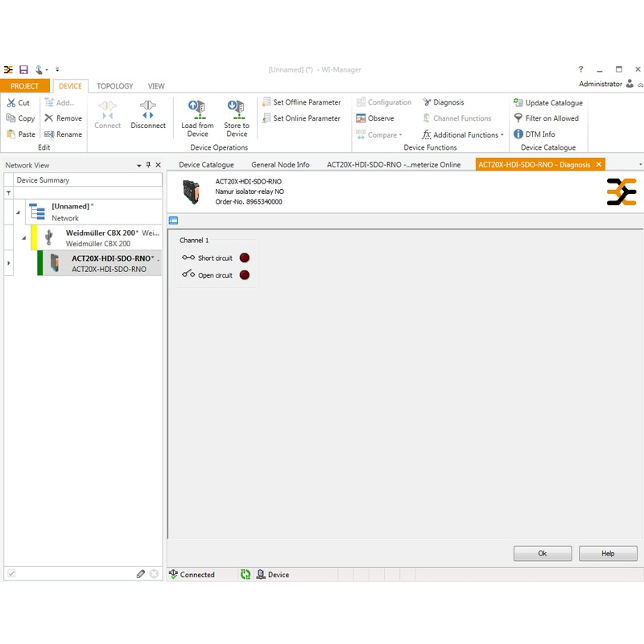Close the Network View panel
This screenshot has height=644, width=644.
click(x=158, y=165)
